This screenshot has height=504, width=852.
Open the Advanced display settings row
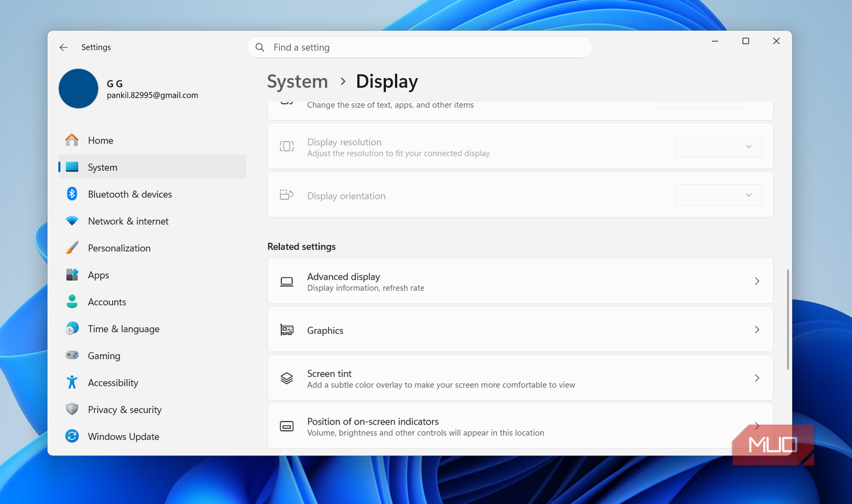click(520, 281)
